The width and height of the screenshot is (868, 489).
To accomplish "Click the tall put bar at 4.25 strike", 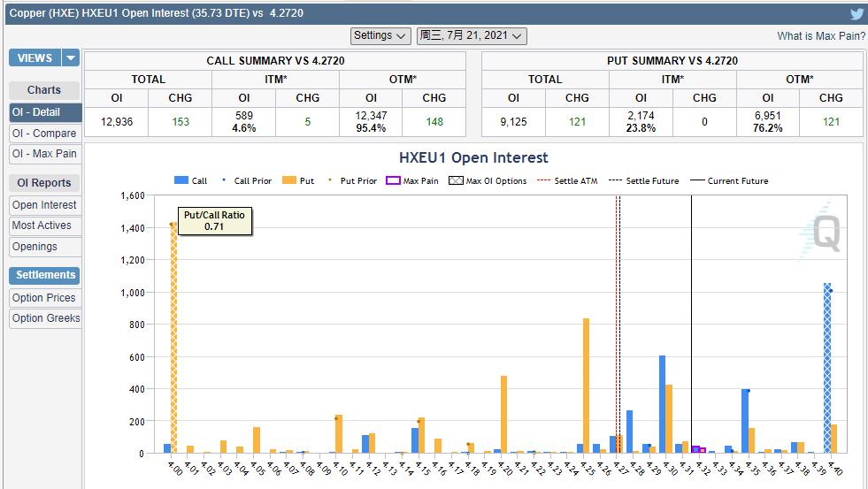I will point(586,385).
